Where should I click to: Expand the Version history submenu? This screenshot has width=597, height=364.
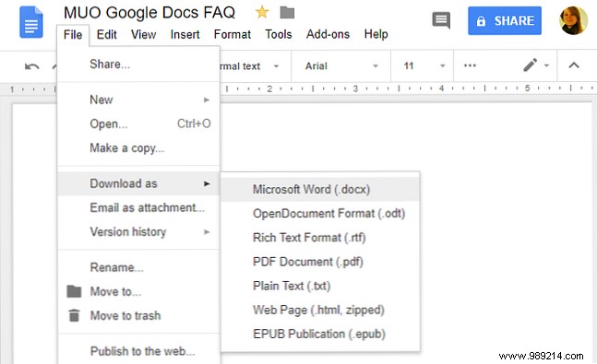coord(138,231)
